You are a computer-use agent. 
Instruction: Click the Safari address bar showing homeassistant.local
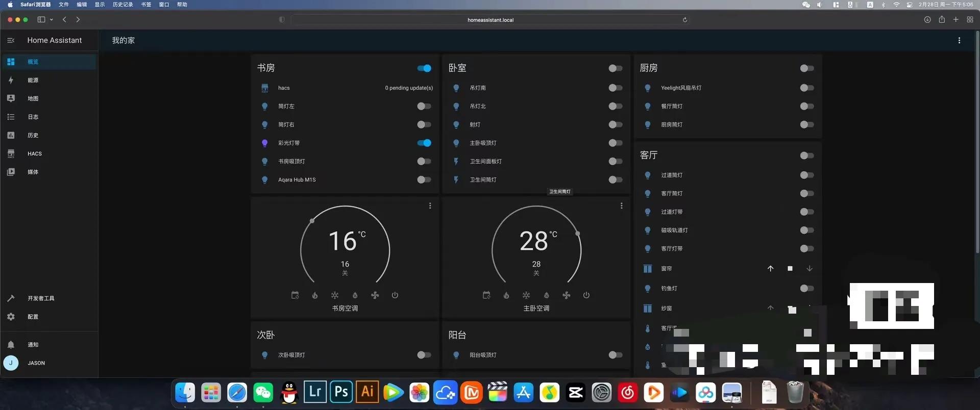click(x=490, y=20)
